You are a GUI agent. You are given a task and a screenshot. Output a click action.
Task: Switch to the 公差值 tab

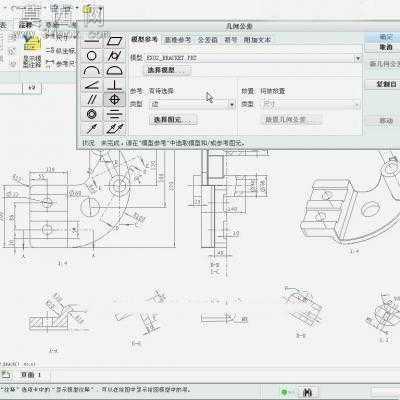208,40
